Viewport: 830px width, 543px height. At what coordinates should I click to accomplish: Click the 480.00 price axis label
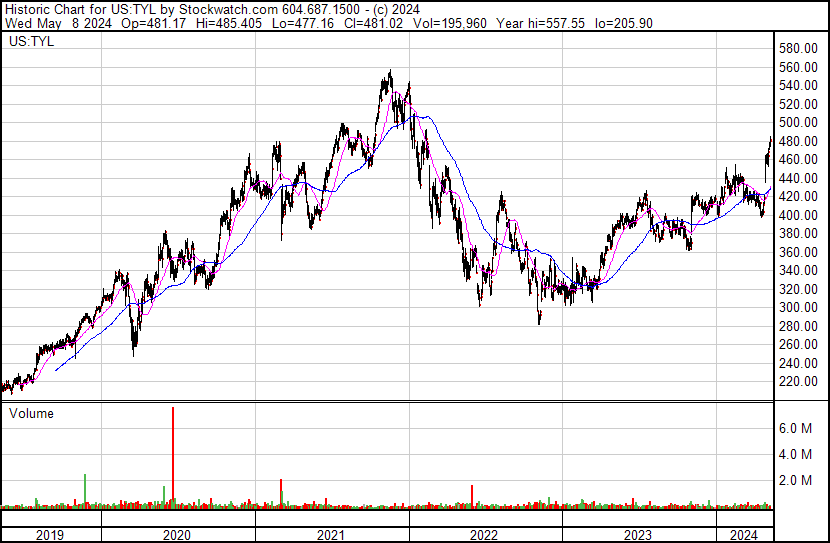798,141
